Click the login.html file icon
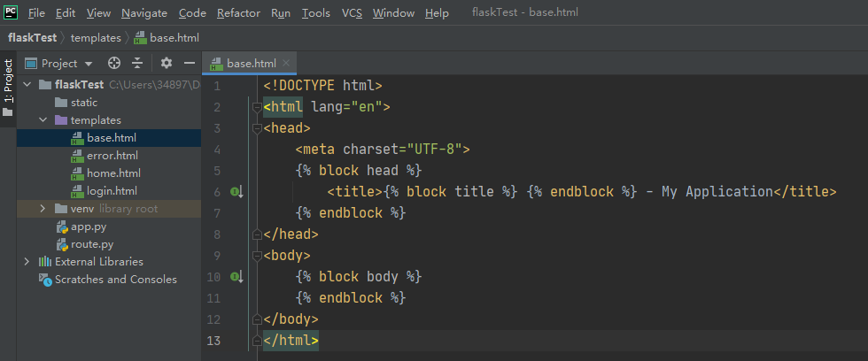This screenshot has width=868, height=361. point(78,191)
